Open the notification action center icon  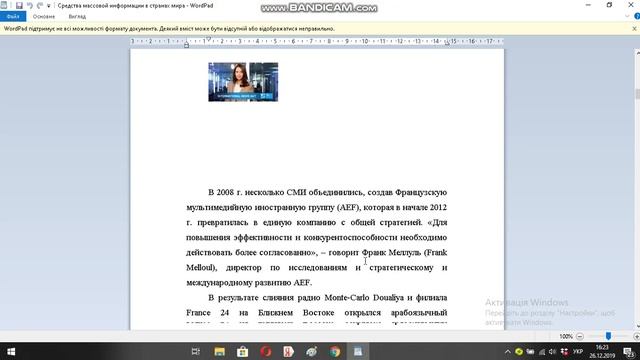[629, 351]
